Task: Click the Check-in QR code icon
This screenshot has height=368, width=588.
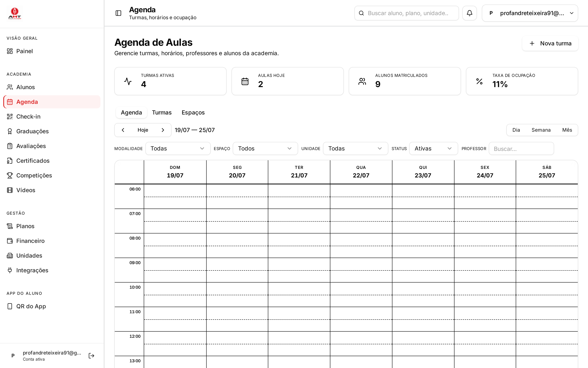Action: pyautogui.click(x=10, y=117)
